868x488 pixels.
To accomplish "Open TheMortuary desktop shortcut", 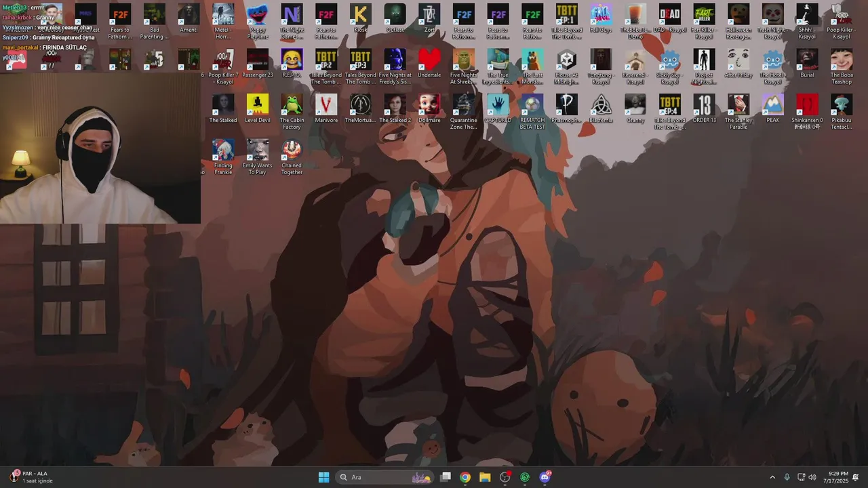I will [x=361, y=109].
